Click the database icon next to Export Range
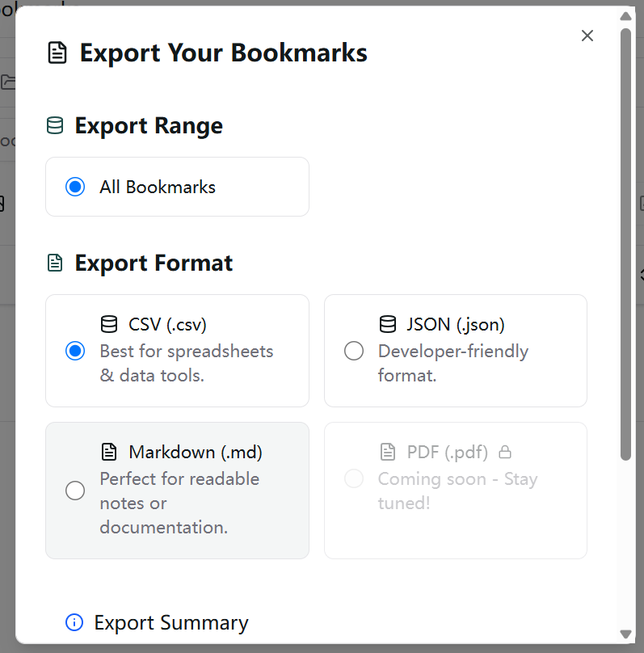644x653 pixels. [55, 126]
